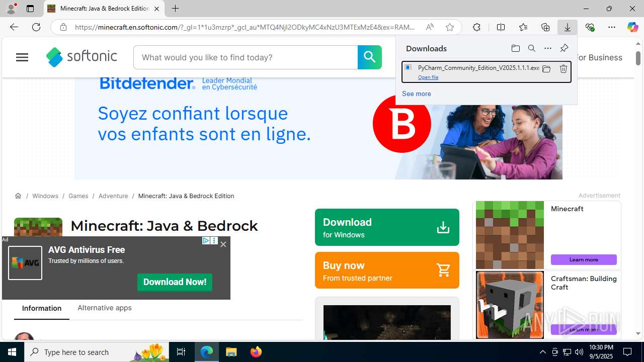
Task: Open more options in Downloads panel
Action: pos(548,48)
